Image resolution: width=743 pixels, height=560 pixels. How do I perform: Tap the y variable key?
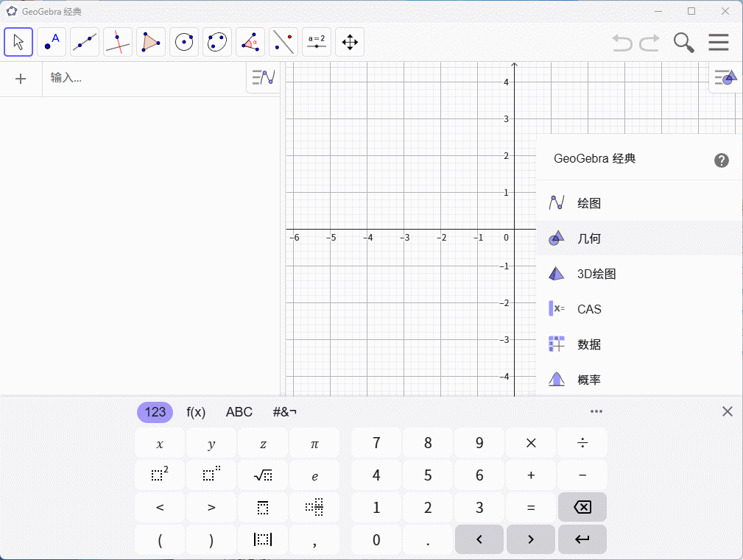(211, 443)
